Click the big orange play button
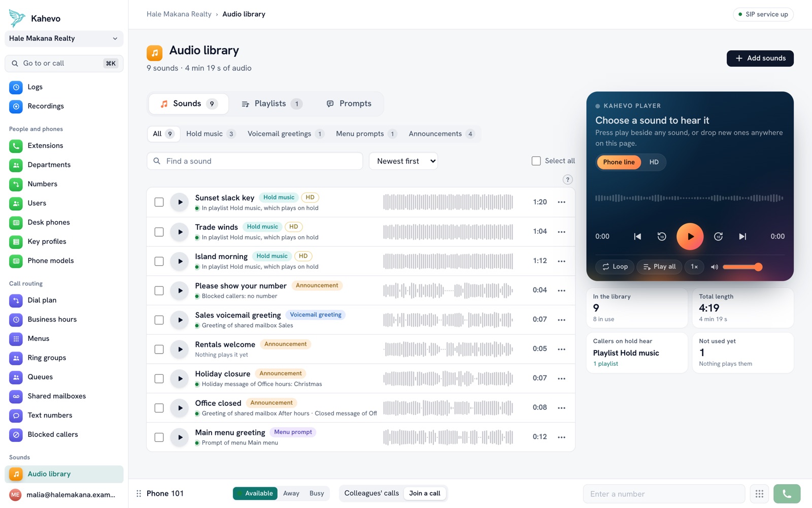Screen dimensions: 812x508 point(690,236)
